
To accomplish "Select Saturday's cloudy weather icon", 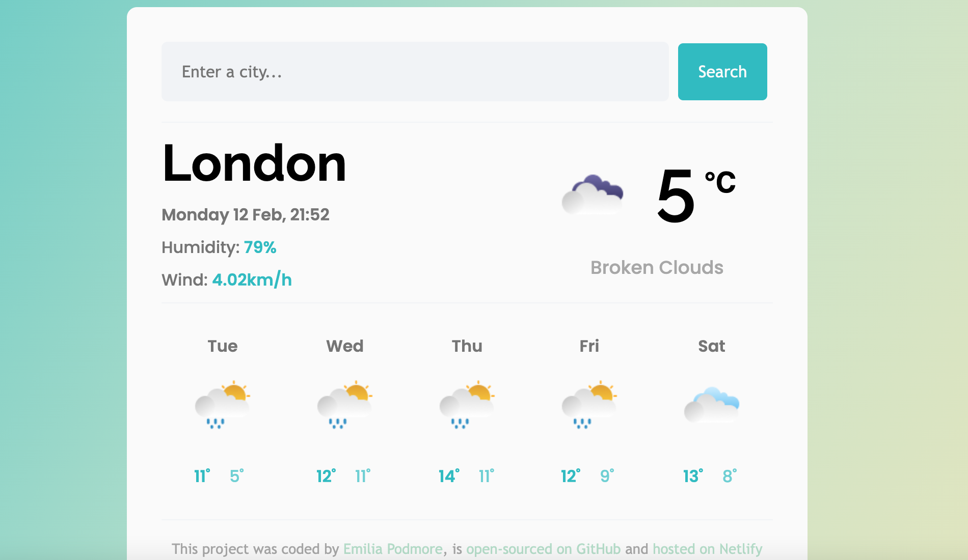I will click(712, 405).
